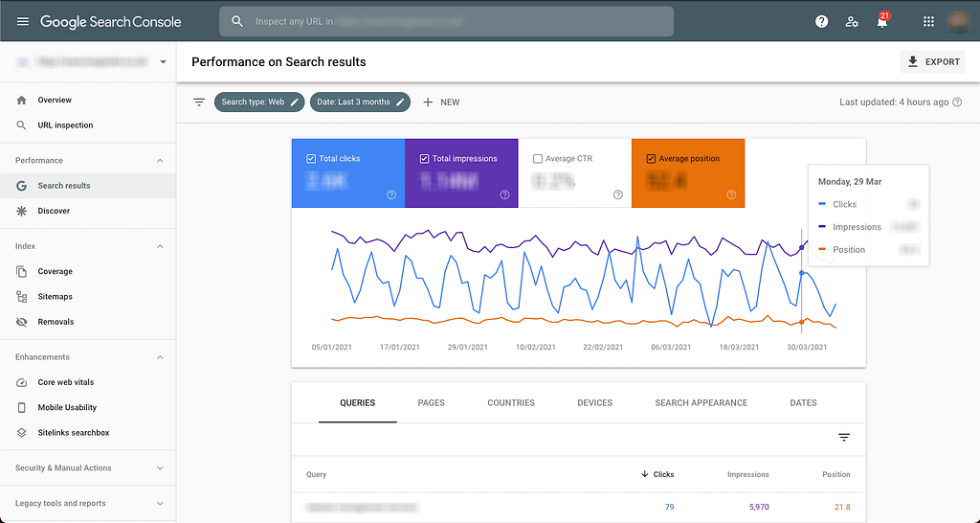Collapse the Index section
This screenshot has height=523, width=980.
point(160,246)
